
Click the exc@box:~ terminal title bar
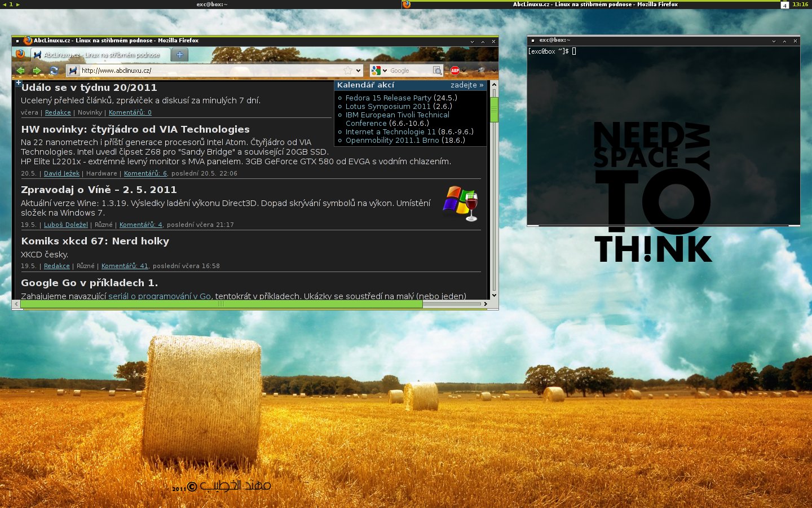(x=664, y=41)
